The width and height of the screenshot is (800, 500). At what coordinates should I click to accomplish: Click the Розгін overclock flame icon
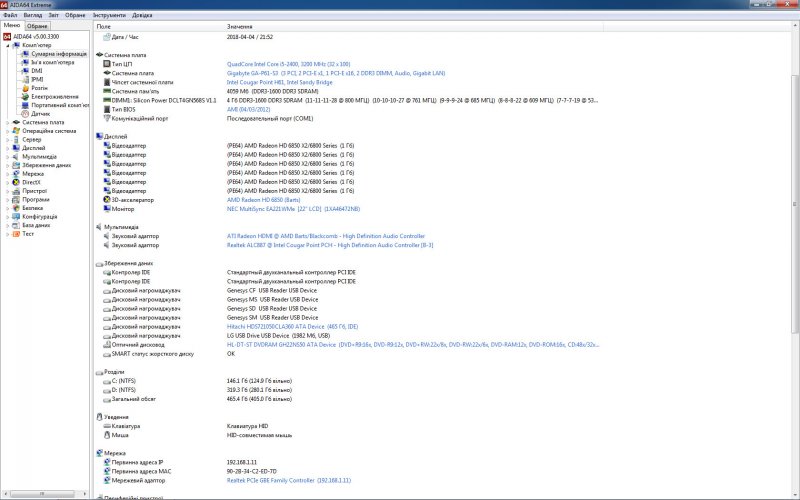pos(25,88)
